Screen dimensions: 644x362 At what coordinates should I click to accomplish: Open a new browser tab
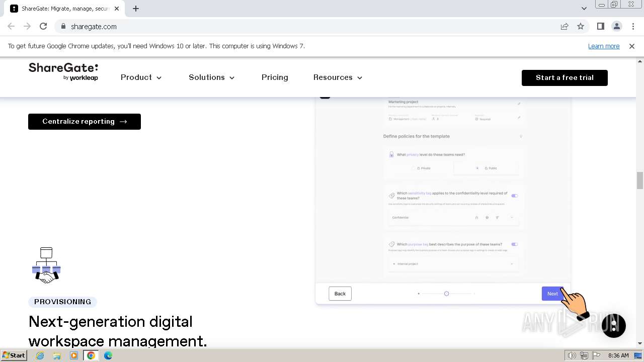[x=136, y=9]
